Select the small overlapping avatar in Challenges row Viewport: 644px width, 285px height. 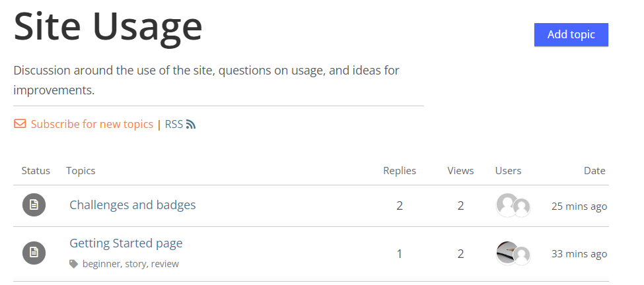click(522, 208)
